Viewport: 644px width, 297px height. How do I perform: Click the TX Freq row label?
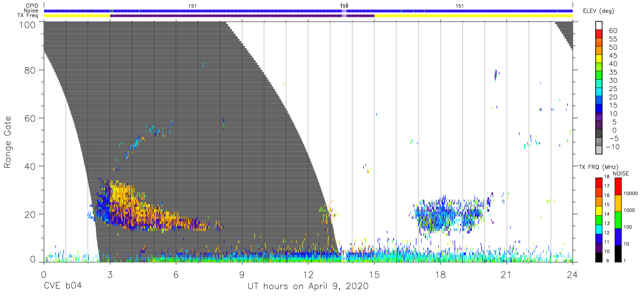(28, 16)
